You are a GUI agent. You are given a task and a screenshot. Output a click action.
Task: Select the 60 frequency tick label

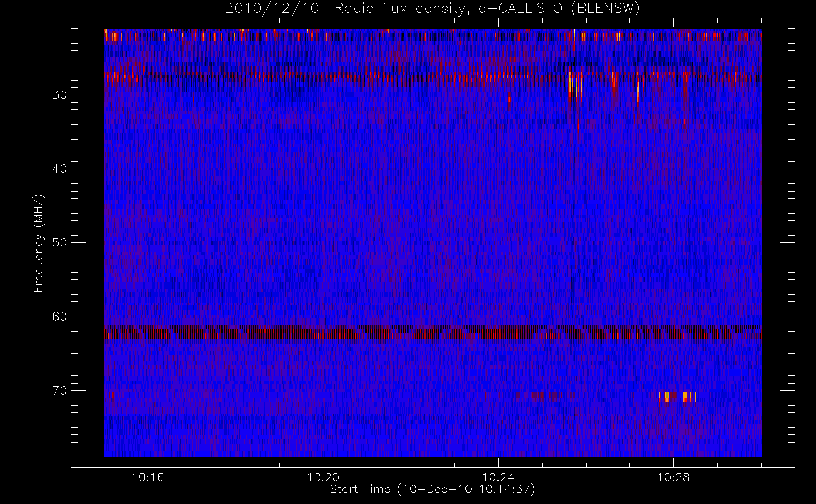click(60, 317)
